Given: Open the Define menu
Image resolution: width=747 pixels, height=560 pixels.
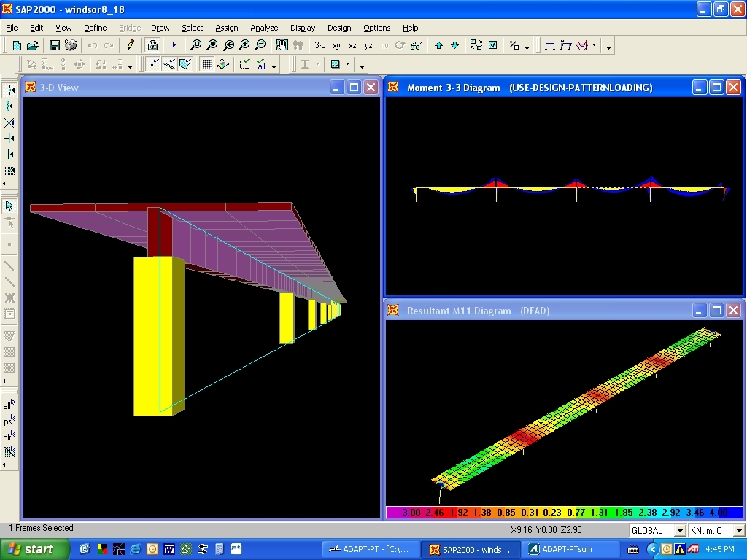Looking at the screenshot, I should 95,28.
